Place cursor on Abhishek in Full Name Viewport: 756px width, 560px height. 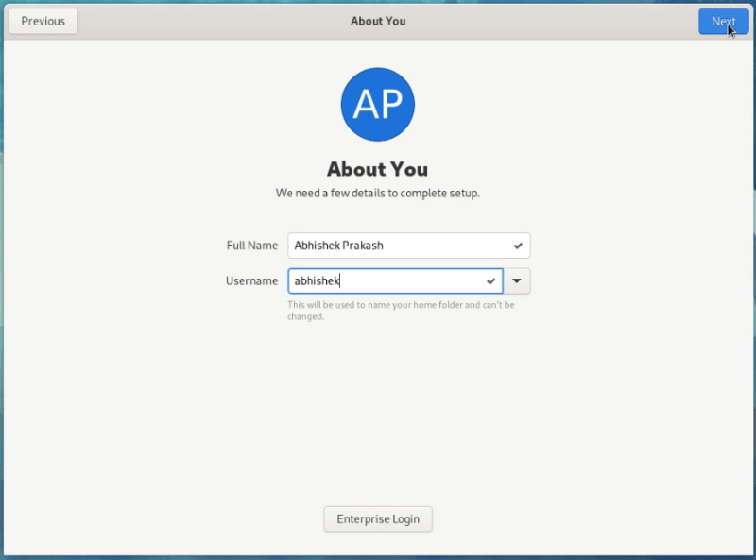[317, 246]
